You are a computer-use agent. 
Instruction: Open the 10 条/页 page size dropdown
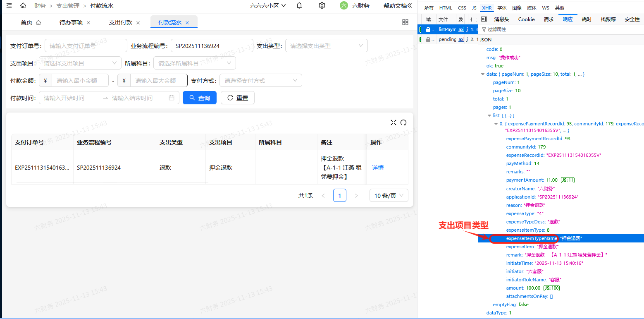[389, 195]
